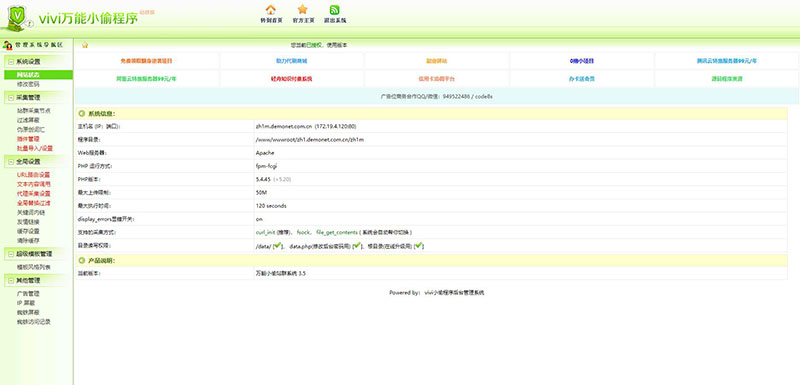
Task: Open 蜘蛛访问记录 in the sidebar
Action: [34, 322]
